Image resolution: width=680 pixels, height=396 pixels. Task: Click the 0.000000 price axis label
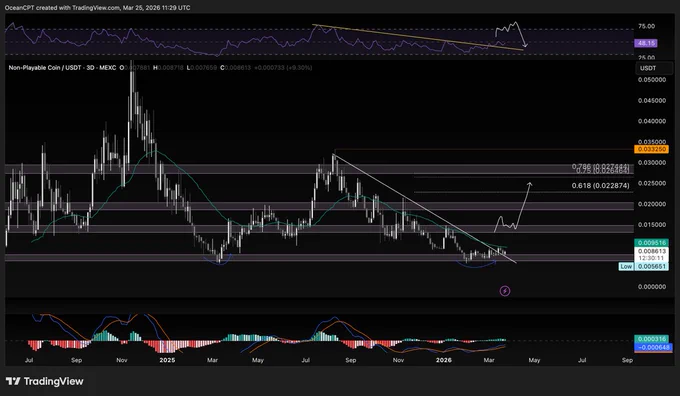(652, 287)
